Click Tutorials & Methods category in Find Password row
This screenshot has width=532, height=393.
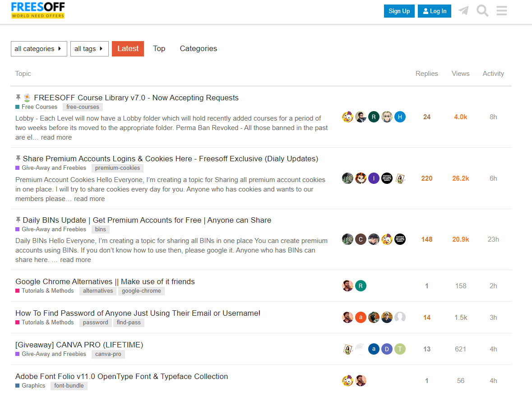click(45, 322)
